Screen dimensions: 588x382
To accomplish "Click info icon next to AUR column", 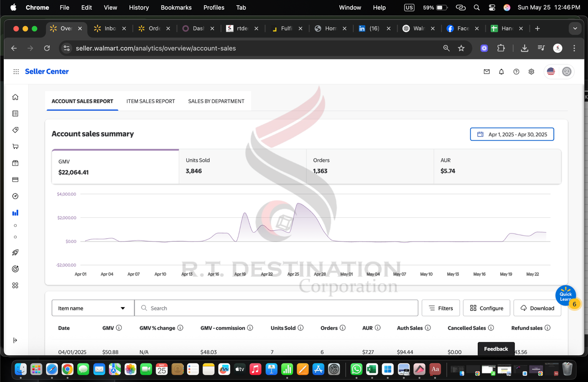I will (x=378, y=328).
